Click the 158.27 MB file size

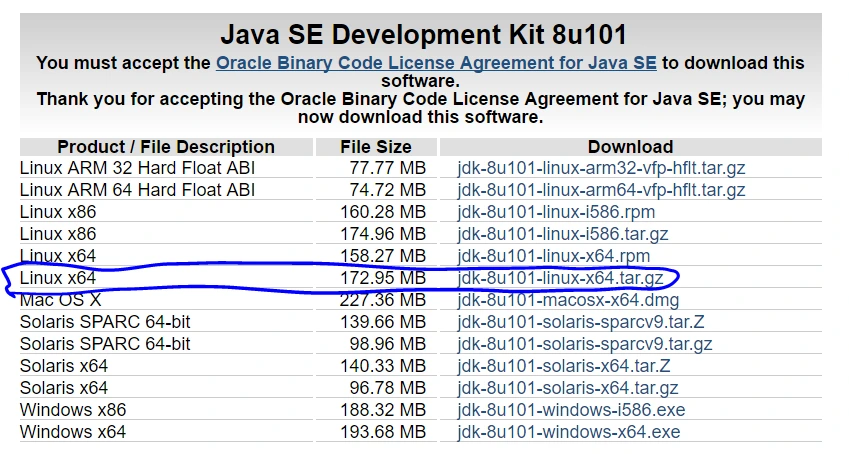(383, 256)
